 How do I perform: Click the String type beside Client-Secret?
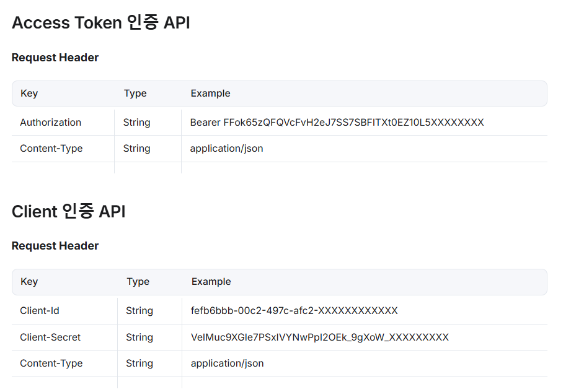[139, 338]
